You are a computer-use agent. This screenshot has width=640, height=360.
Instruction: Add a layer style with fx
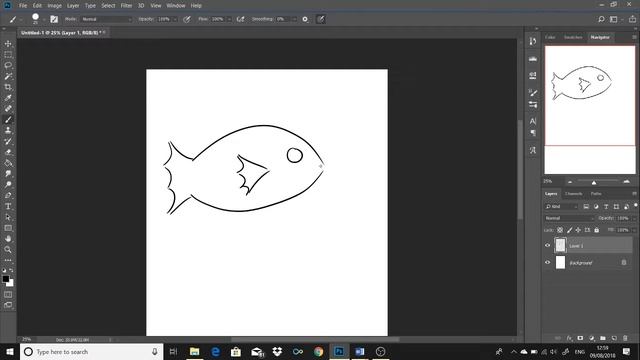[x=569, y=338]
